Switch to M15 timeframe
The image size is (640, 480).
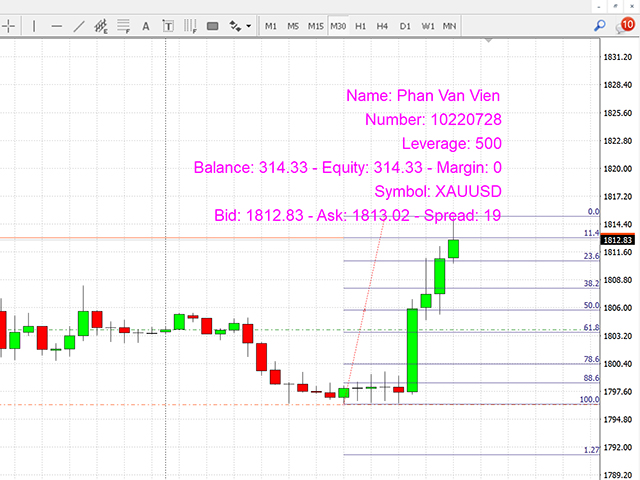[x=316, y=27]
